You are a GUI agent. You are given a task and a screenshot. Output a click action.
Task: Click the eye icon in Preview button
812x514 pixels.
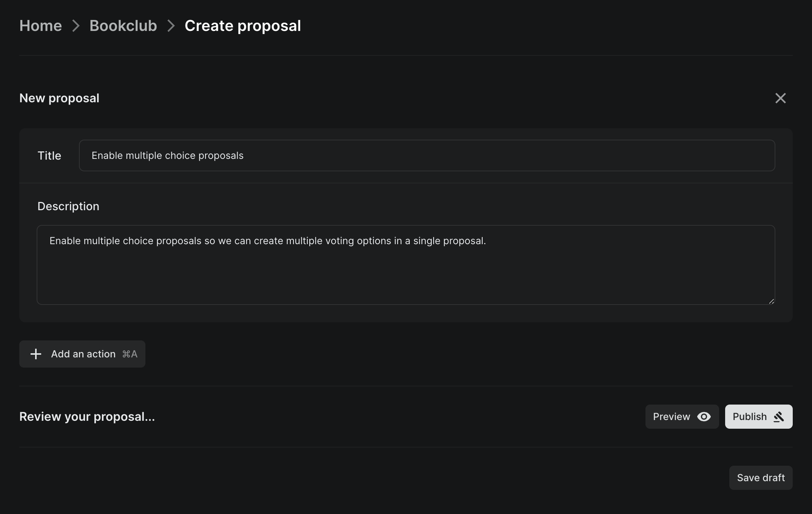tap(704, 417)
